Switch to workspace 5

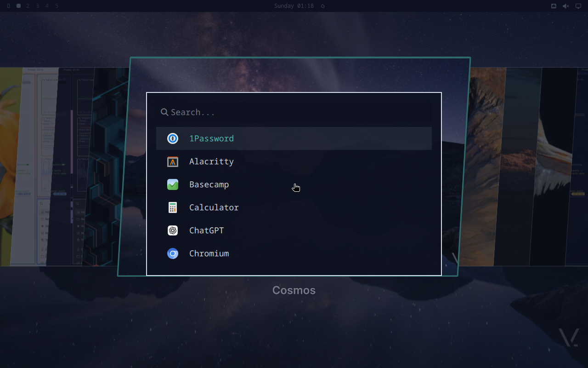pos(57,6)
